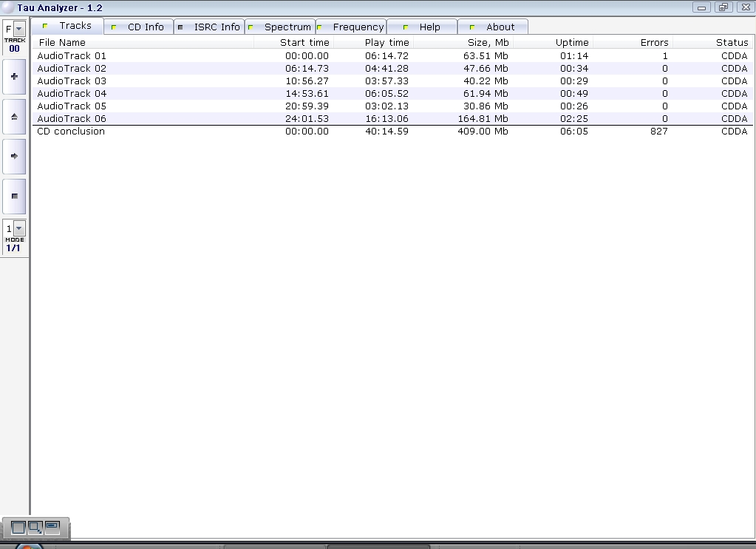This screenshot has height=549, width=756.
Task: Open the track drive letter dropdown
Action: coord(19,29)
